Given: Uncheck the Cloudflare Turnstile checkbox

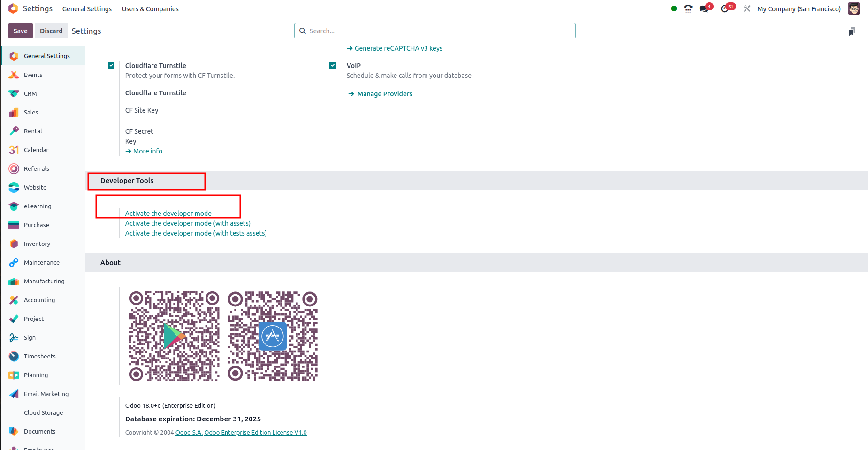Looking at the screenshot, I should click(111, 65).
